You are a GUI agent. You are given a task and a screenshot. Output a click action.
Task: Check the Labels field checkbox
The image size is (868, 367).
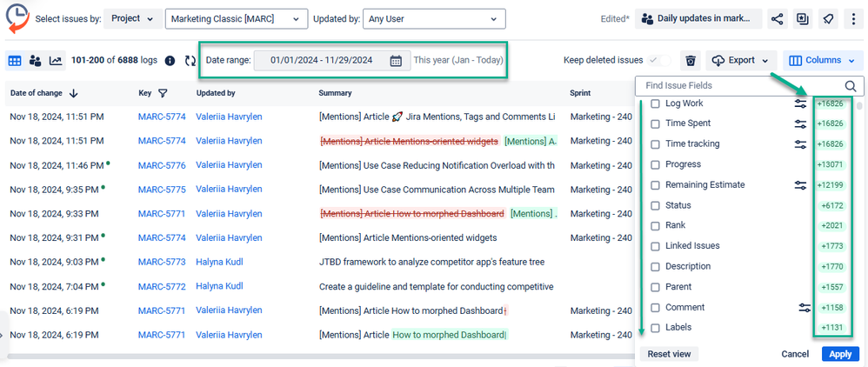pyautogui.click(x=655, y=328)
